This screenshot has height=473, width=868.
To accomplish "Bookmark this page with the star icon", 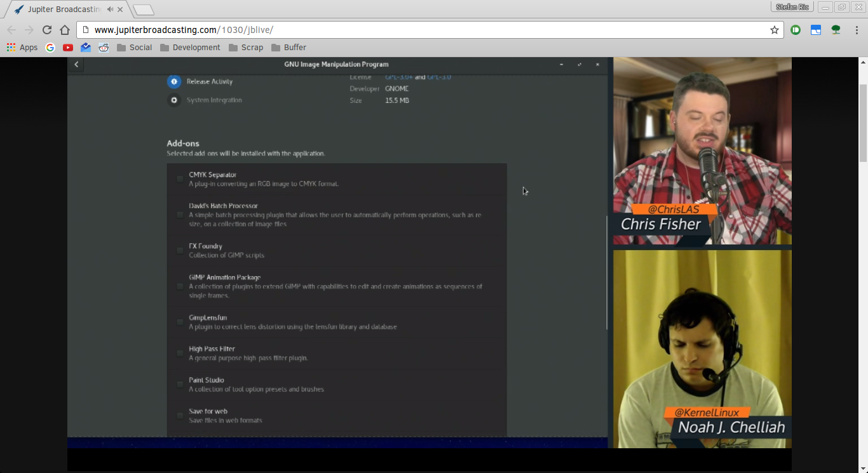I will [775, 30].
